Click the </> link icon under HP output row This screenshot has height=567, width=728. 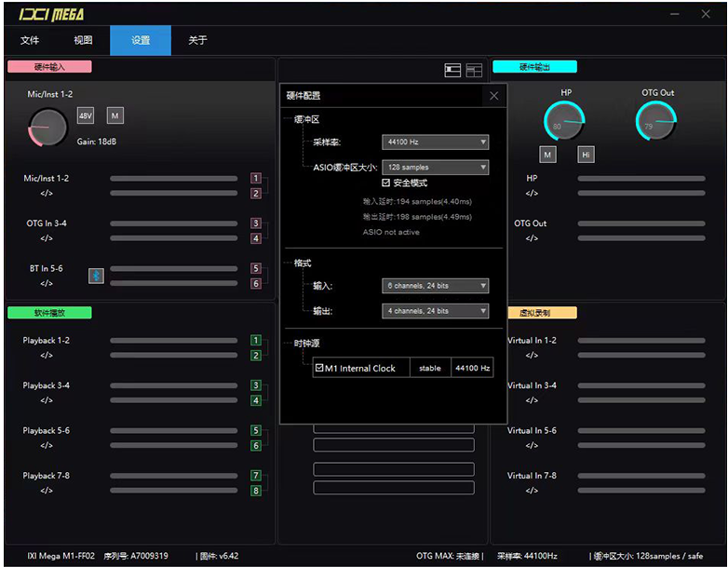pos(533,193)
